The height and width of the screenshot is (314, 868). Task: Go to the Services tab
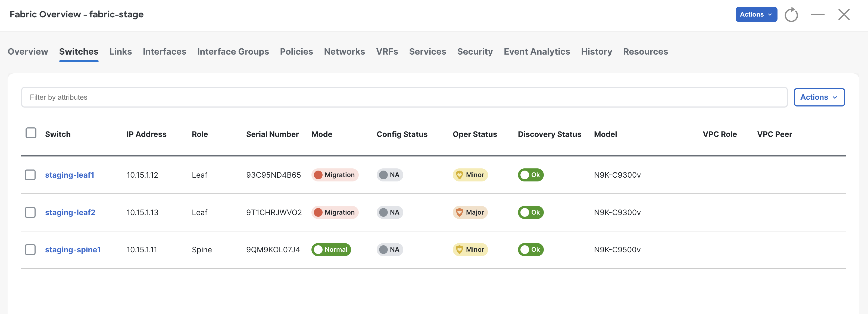pos(427,52)
